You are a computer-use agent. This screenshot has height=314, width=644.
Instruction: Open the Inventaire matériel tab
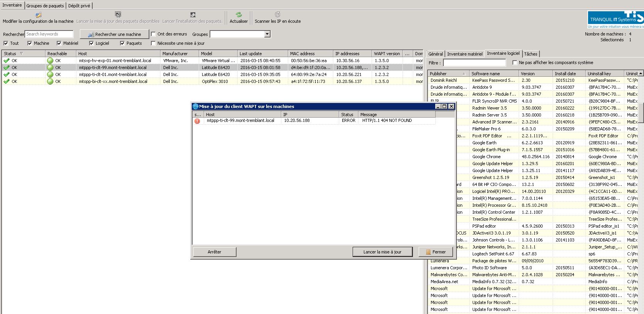point(465,54)
